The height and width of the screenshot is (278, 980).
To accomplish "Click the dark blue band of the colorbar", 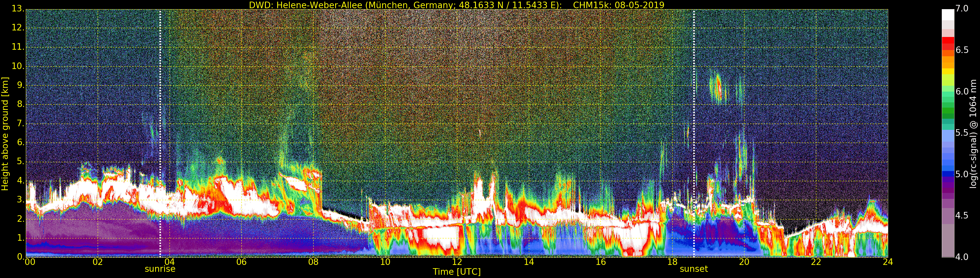I will click(948, 174).
